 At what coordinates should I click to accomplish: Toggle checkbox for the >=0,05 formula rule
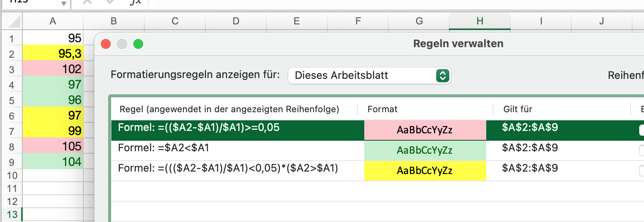click(x=642, y=130)
